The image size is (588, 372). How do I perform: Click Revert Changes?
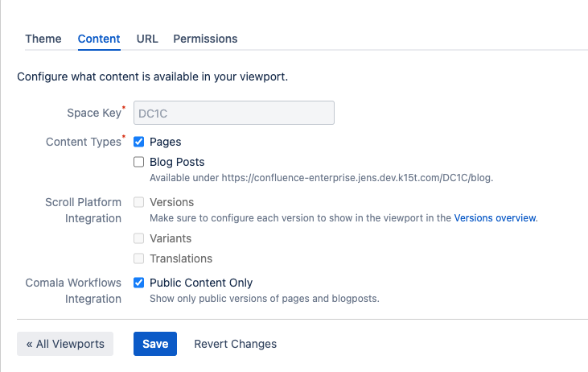pyautogui.click(x=235, y=344)
